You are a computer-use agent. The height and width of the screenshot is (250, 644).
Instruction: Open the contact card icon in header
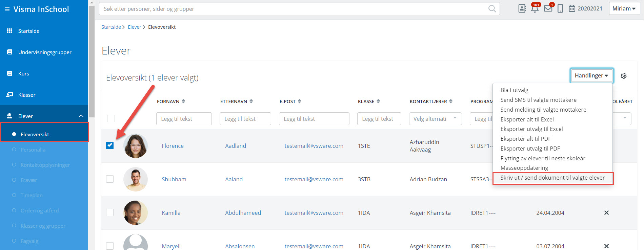(522, 9)
